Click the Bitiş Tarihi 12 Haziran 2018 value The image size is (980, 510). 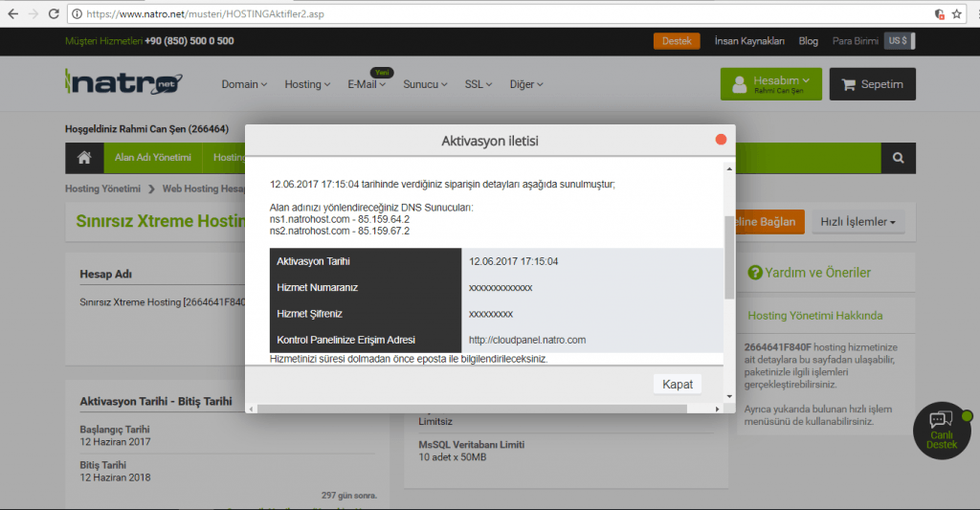115,477
